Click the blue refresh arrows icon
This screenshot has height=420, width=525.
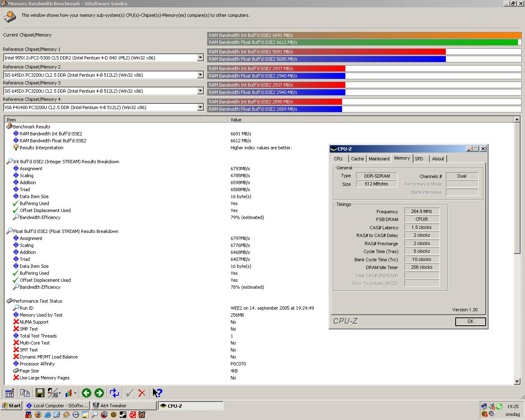tap(114, 393)
